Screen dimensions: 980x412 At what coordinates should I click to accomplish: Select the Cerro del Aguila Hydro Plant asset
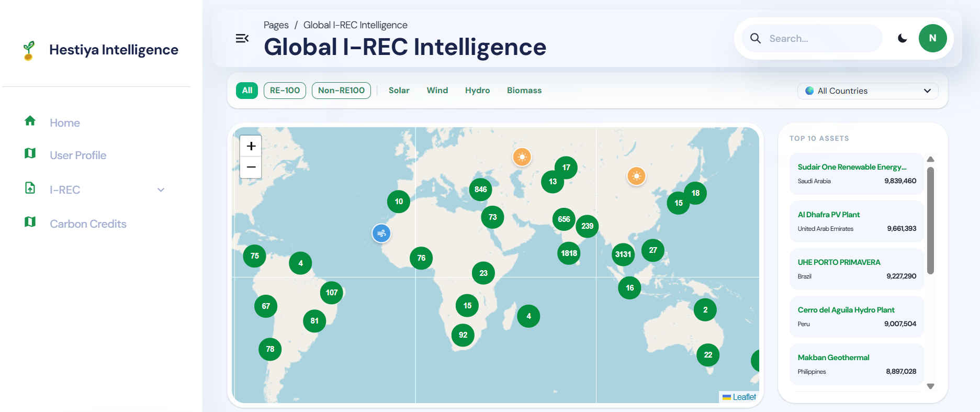coord(857,317)
